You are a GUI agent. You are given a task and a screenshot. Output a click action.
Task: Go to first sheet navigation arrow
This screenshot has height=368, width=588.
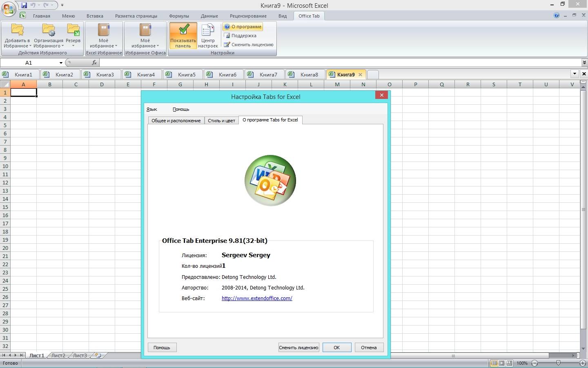[4, 355]
